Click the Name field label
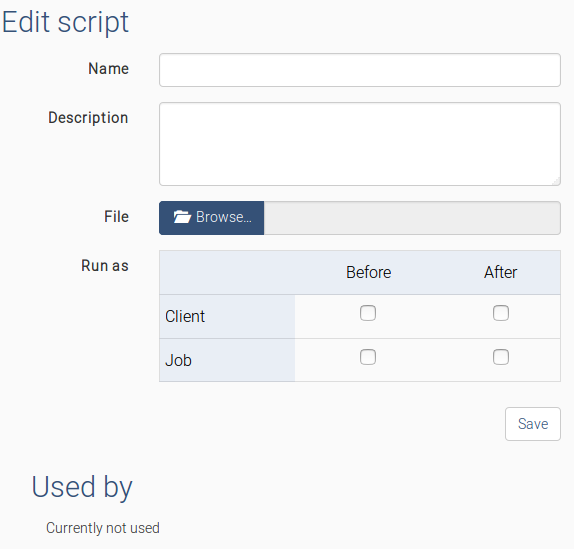The height and width of the screenshot is (549, 574). [x=108, y=69]
